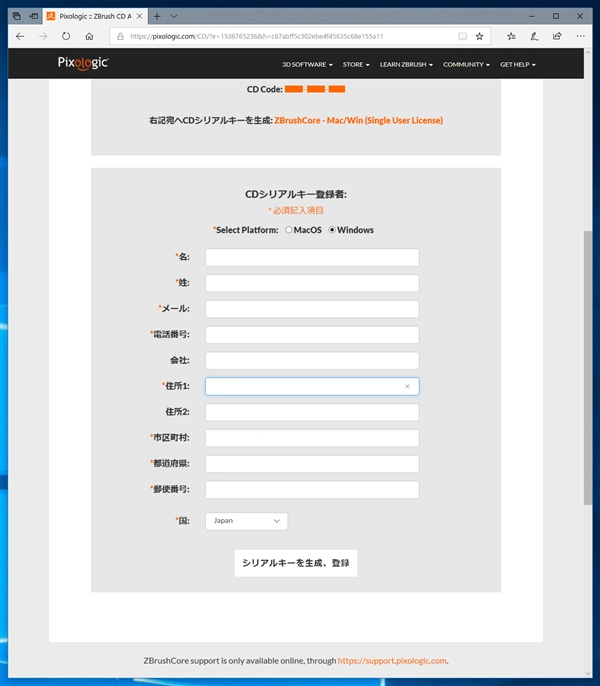Select the MacOS platform radio button
The height and width of the screenshot is (686, 600).
click(x=288, y=230)
